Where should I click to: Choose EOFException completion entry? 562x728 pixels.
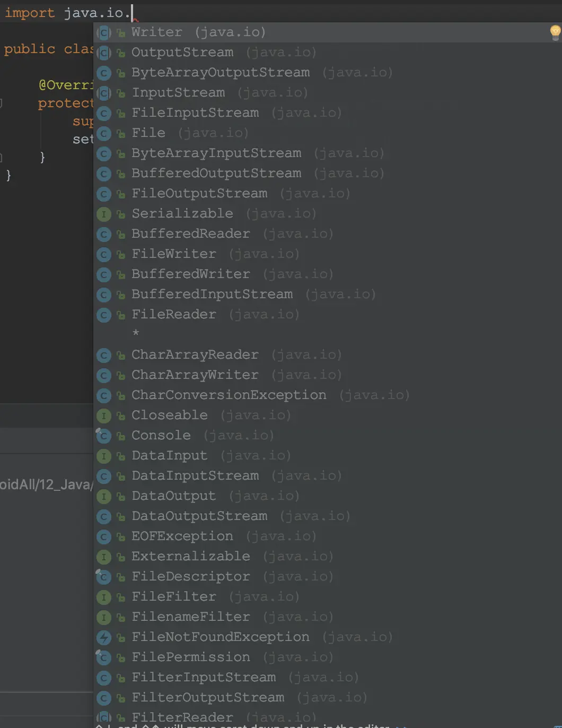328,536
